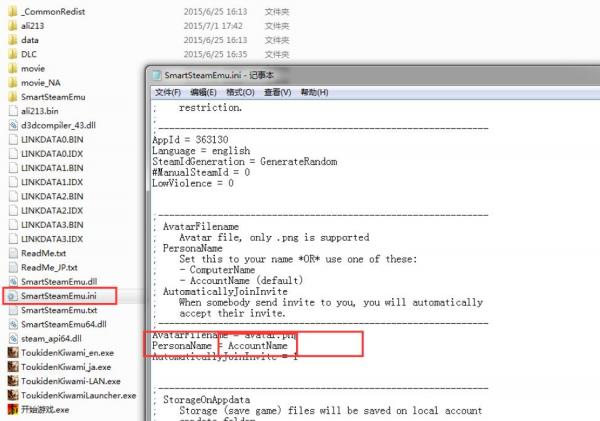Select the ali213.bin file icon
The image size is (600, 421).
[13, 111]
